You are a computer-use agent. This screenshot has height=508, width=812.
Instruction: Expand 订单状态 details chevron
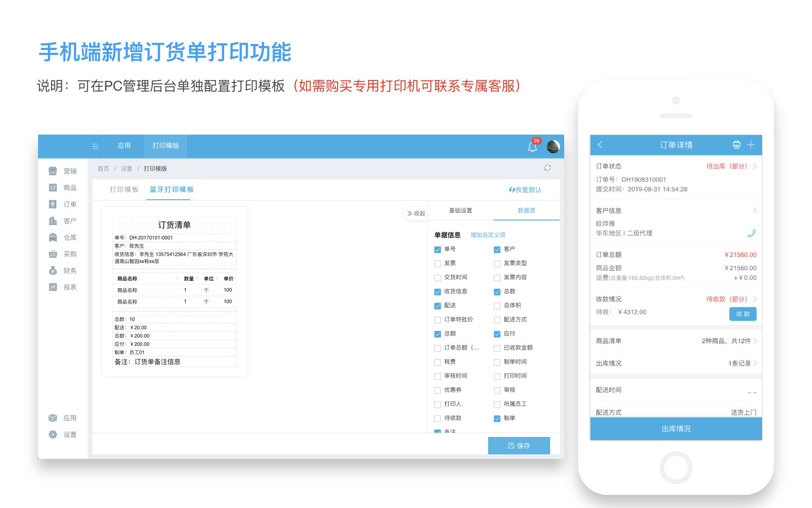(x=755, y=166)
